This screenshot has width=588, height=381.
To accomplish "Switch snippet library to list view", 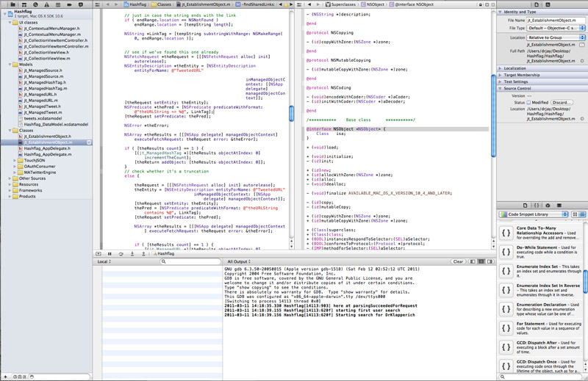I will tap(582, 214).
